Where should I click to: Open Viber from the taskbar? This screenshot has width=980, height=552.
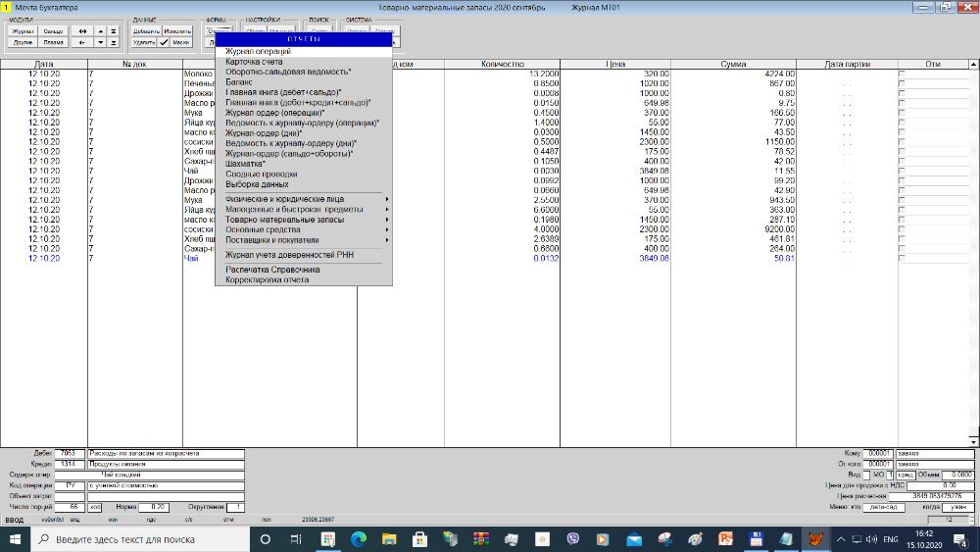point(572,539)
